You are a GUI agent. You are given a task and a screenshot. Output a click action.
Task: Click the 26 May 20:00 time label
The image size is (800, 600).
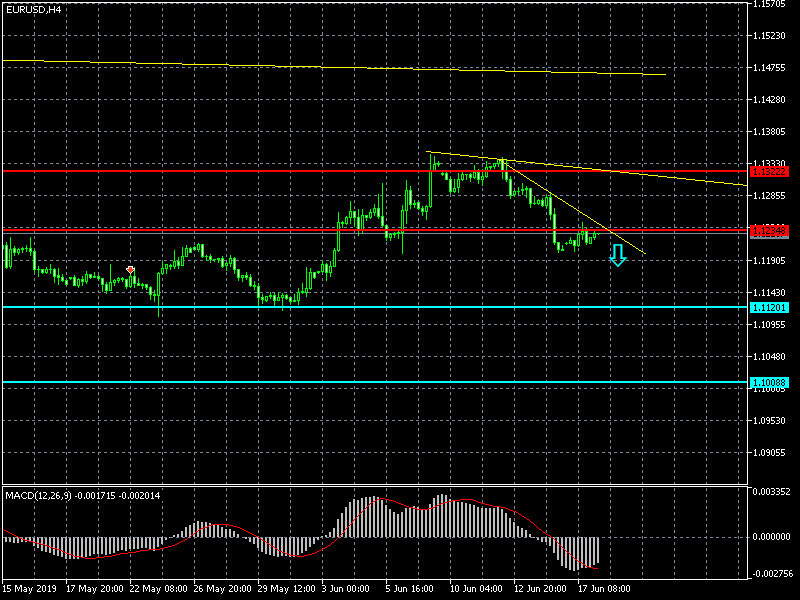coord(222,589)
